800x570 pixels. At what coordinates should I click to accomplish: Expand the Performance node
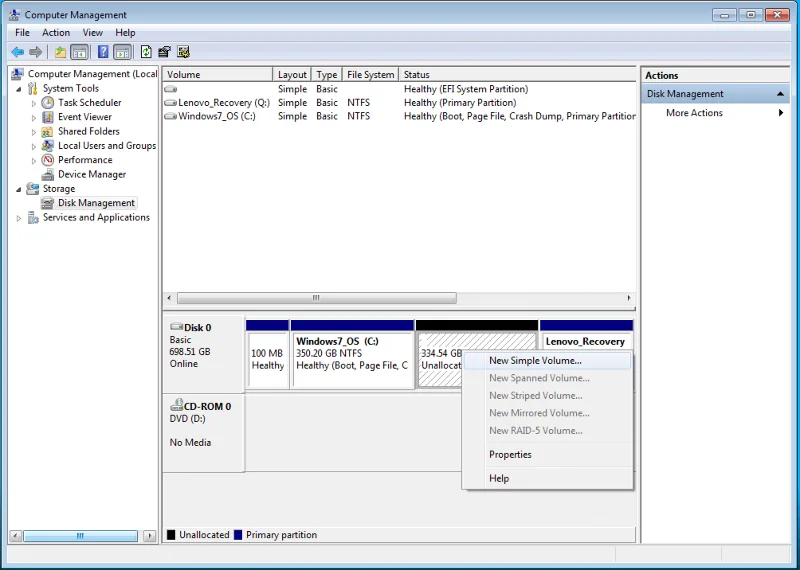[x=34, y=160]
